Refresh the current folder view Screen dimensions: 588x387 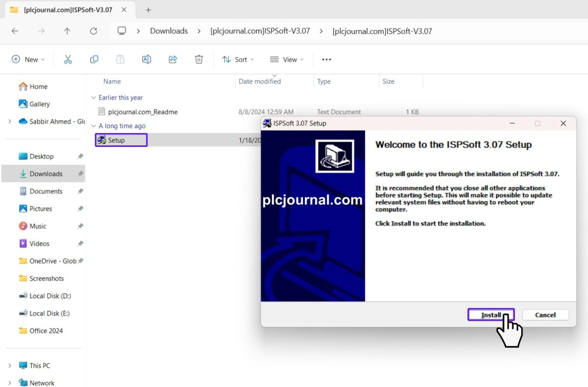[x=93, y=31]
